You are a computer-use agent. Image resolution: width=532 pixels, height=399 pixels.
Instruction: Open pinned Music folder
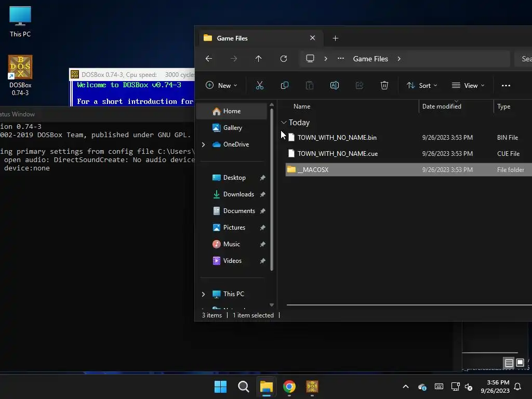pyautogui.click(x=232, y=244)
